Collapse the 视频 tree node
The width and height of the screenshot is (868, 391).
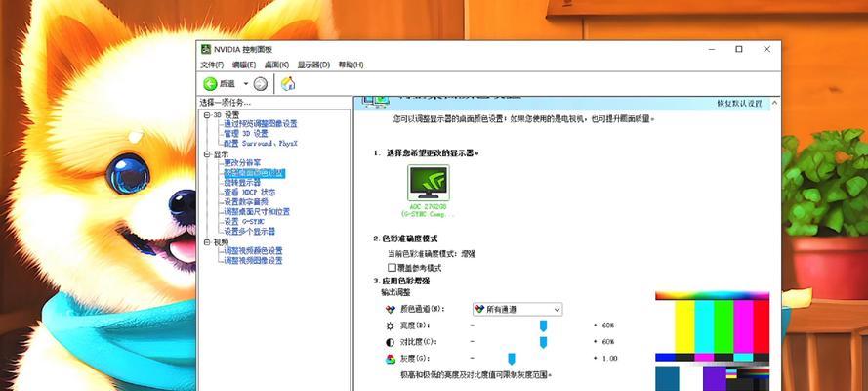207,242
